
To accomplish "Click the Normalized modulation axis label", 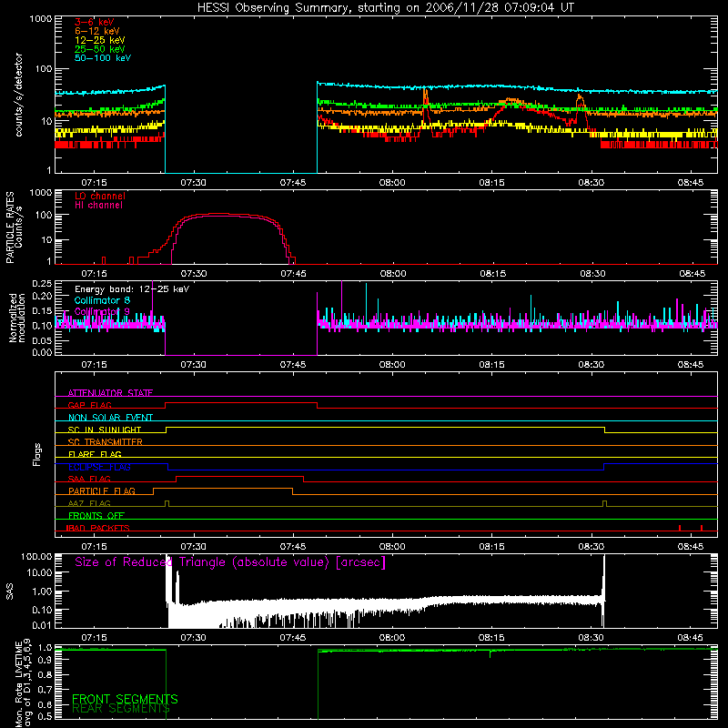I will click(17, 318).
